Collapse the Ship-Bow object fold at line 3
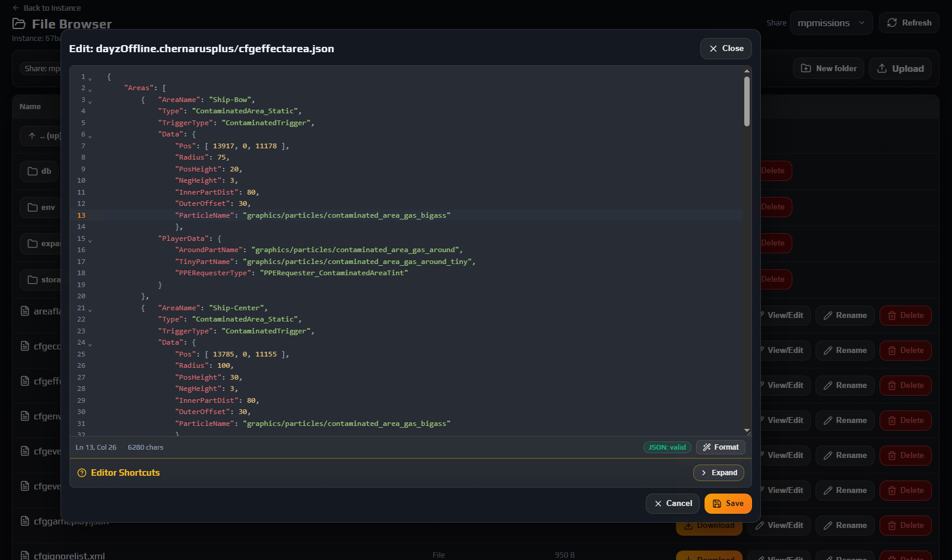This screenshot has width=952, height=560. click(x=90, y=101)
